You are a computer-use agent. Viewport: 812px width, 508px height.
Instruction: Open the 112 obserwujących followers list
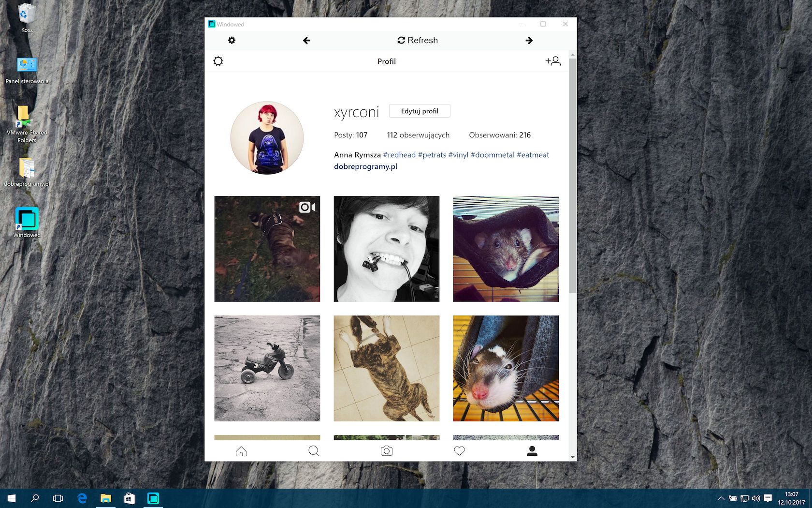(418, 135)
